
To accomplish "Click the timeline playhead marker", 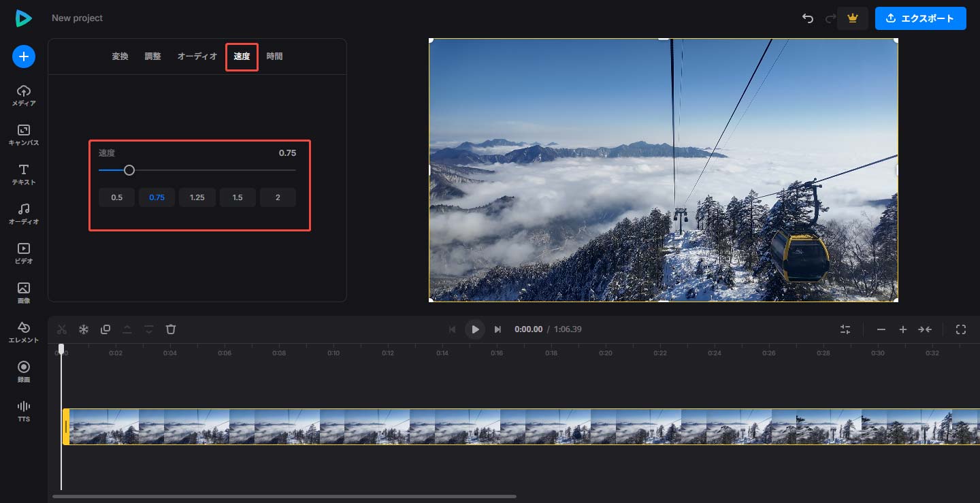I will (x=61, y=349).
